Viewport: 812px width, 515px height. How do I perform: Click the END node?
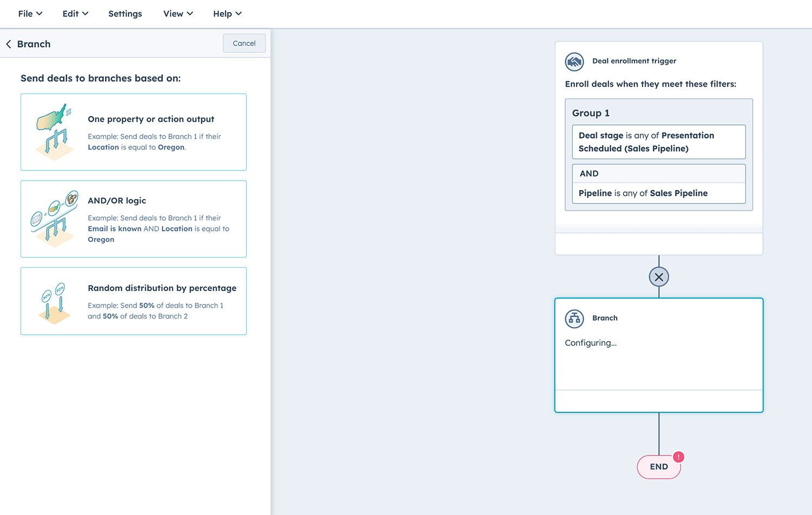(658, 467)
